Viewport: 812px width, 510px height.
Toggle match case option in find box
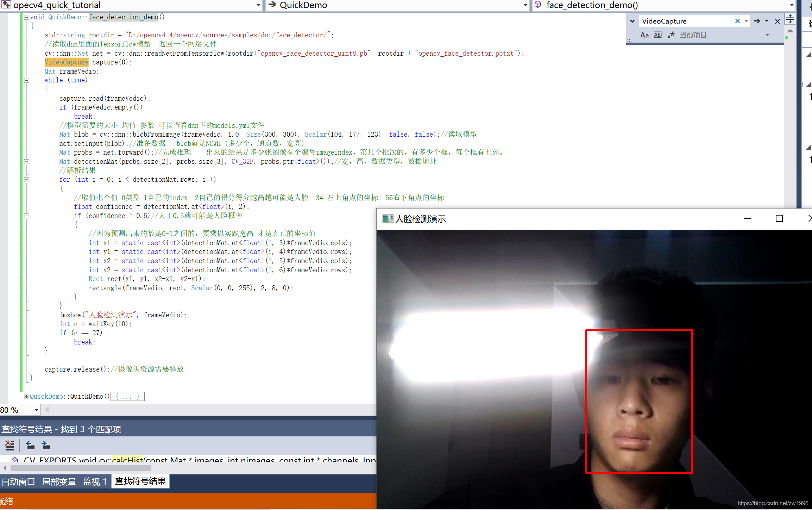point(644,35)
